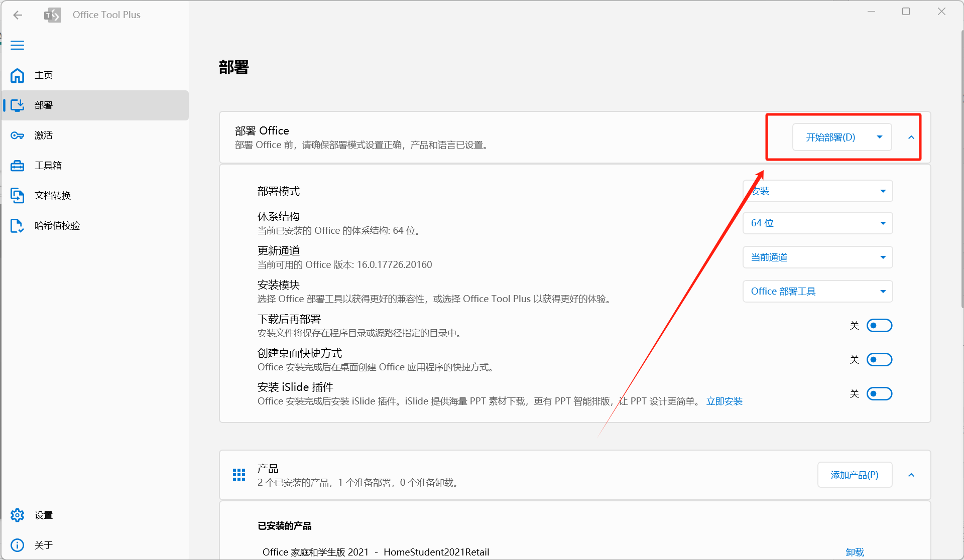Screen dimensions: 964x560
Task: Click the activation key icon
Action: click(18, 135)
